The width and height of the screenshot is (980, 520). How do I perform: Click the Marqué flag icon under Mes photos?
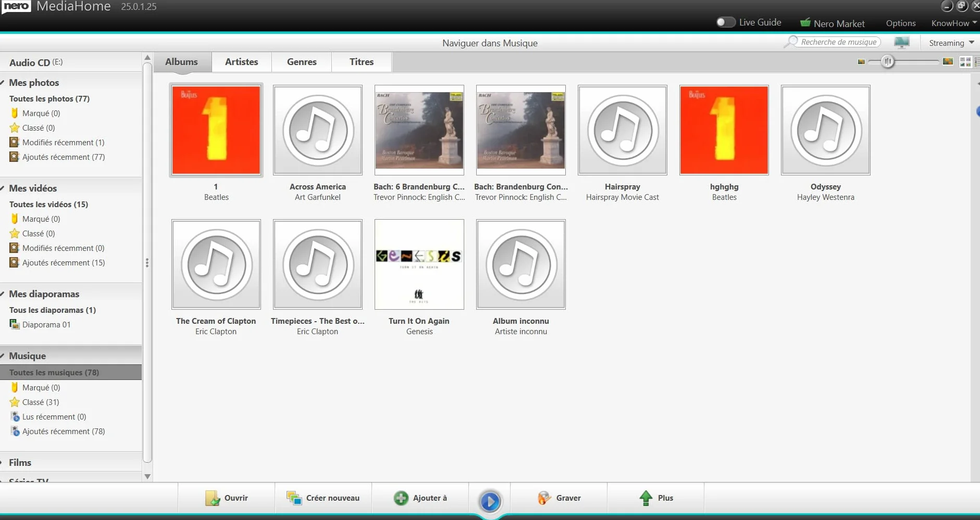click(15, 113)
